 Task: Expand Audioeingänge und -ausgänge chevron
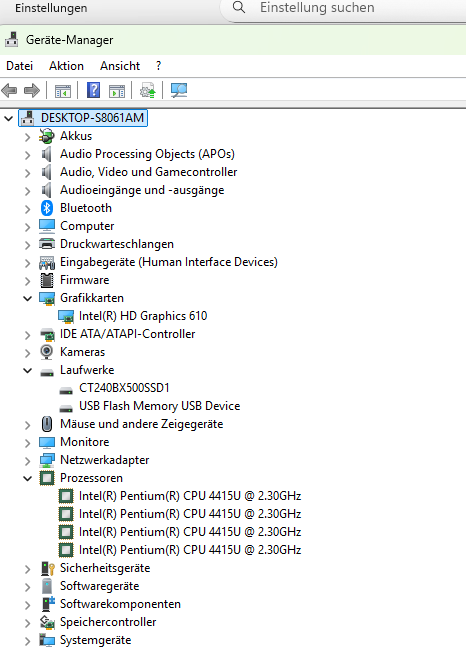tap(27, 191)
